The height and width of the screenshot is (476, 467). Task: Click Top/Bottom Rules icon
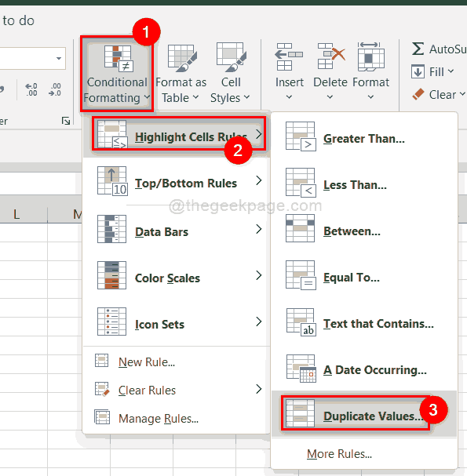[x=112, y=181]
